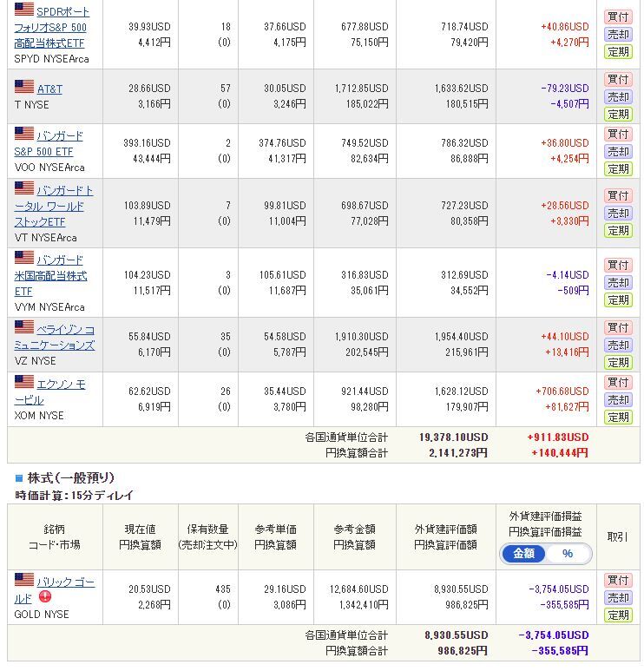644x671 pixels.
Task: Select the yen gain +140,444円
Action: 560,453
